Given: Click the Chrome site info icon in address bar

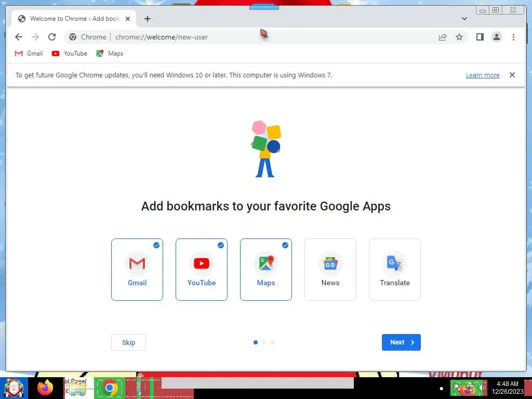Looking at the screenshot, I should pyautogui.click(x=73, y=37).
